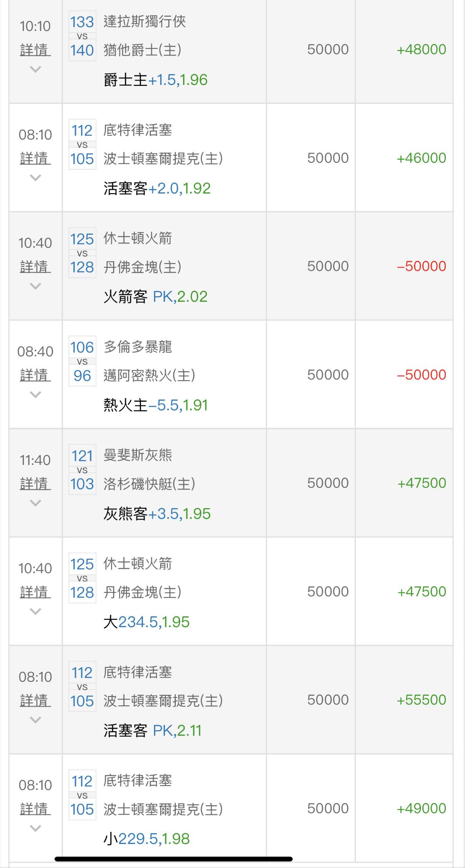Open 詳情 for the Raptors vs Heat game
The height and width of the screenshot is (868, 465).
click(x=35, y=375)
